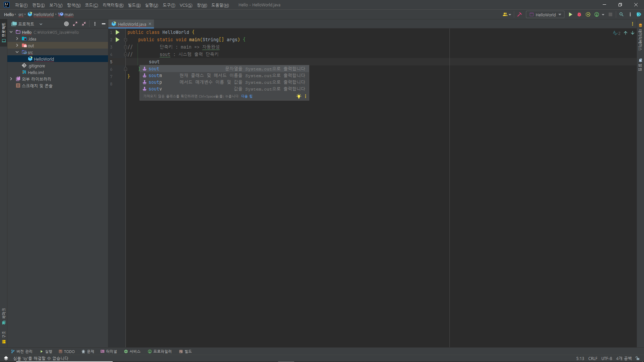Click the Collapse All icon in project panel
644x362 pixels.
click(x=84, y=24)
